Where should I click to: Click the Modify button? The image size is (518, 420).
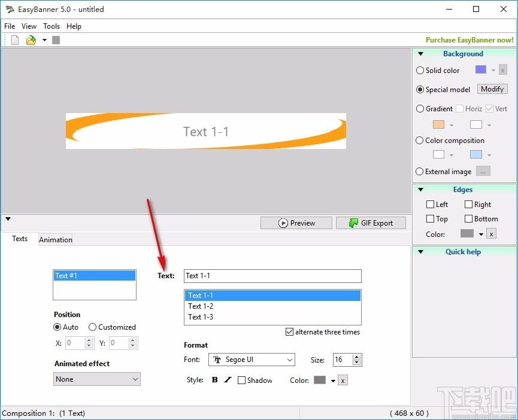[x=492, y=89]
